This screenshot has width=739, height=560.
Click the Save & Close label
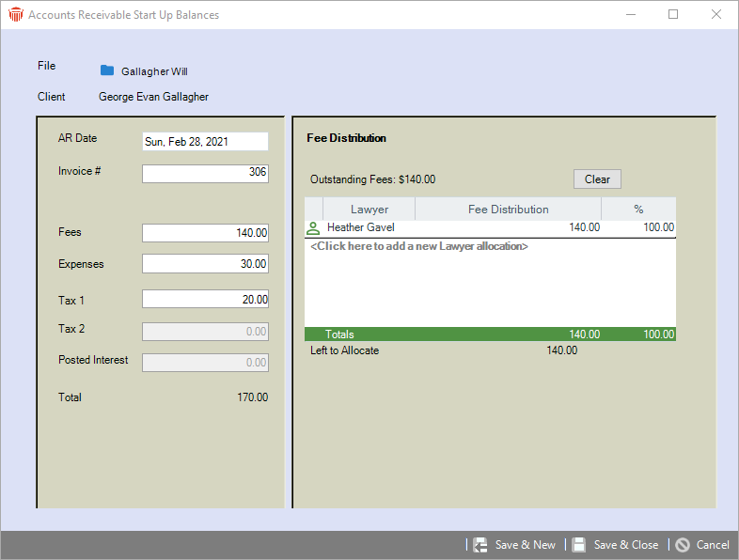626,545
